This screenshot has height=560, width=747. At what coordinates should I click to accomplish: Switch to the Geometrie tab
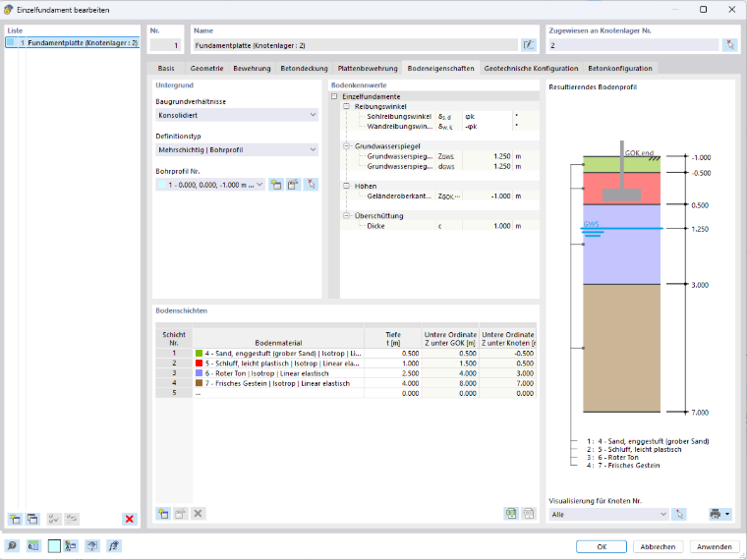(206, 68)
